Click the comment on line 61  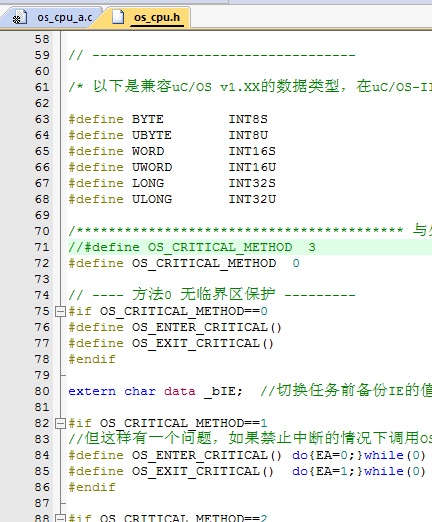click(x=250, y=87)
